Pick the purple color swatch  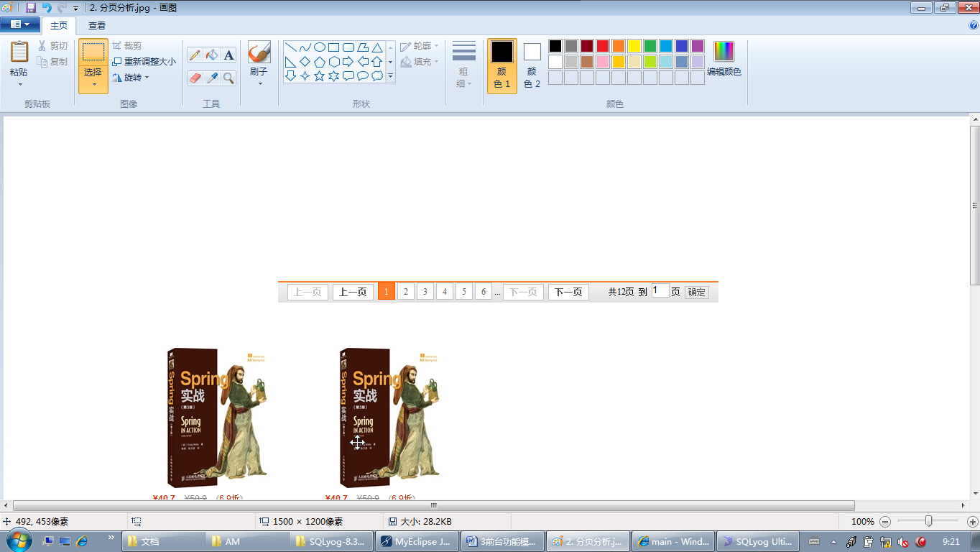click(x=698, y=46)
